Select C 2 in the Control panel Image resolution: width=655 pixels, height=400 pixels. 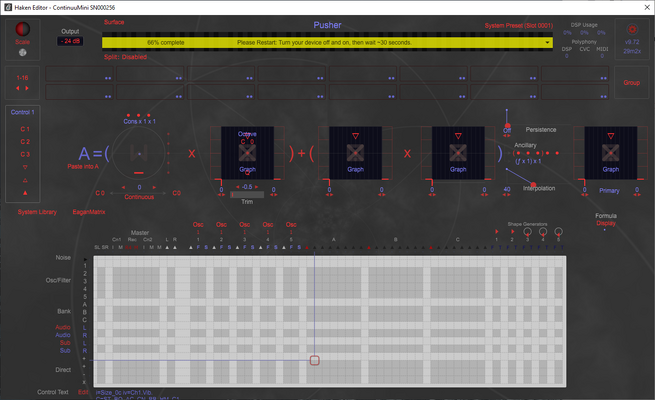(25, 142)
